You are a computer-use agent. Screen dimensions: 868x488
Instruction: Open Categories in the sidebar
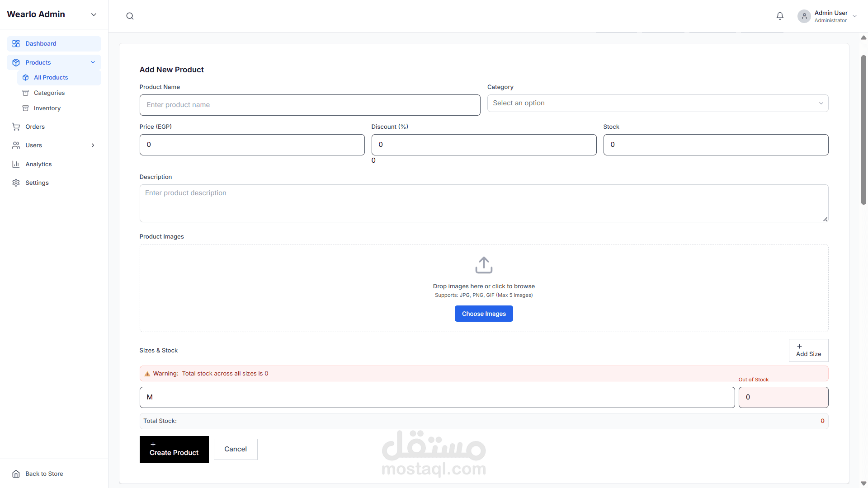49,93
